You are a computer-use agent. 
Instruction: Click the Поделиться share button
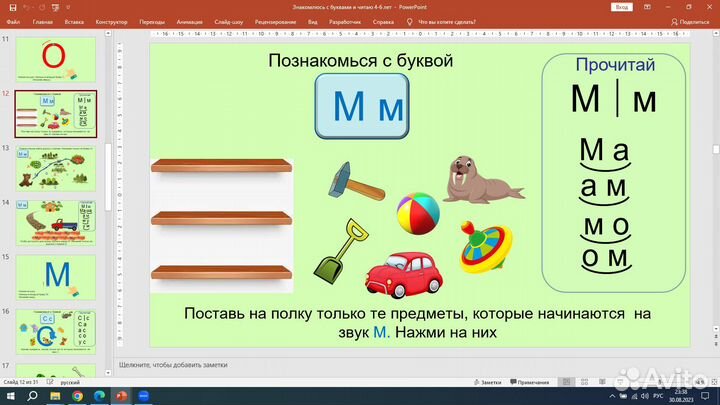[x=690, y=22]
